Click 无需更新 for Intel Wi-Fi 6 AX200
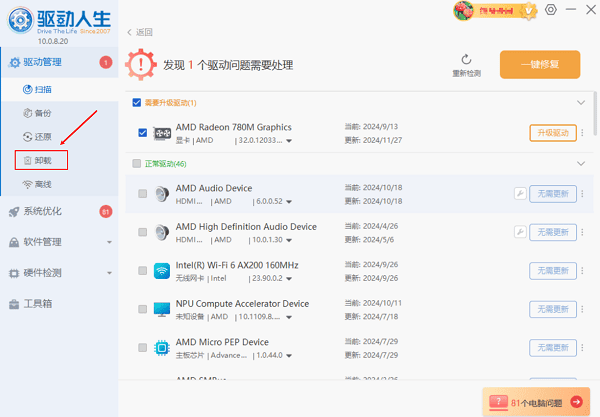The image size is (600, 417). 553,271
